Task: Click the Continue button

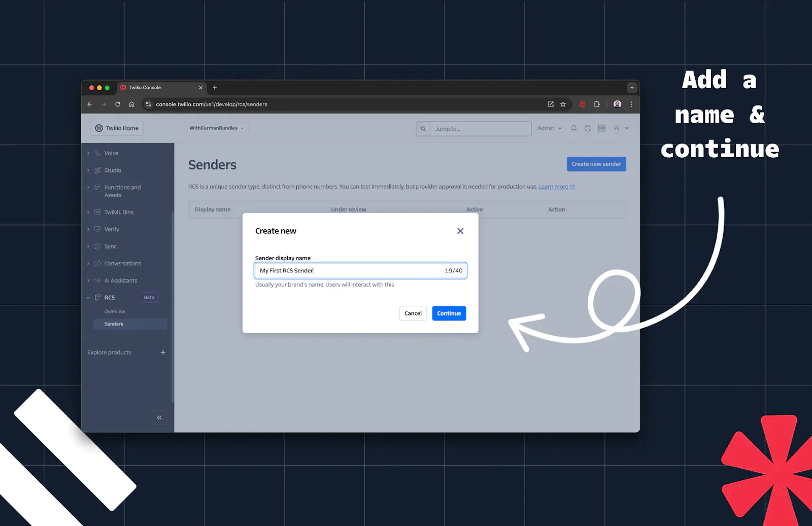Action: pyautogui.click(x=449, y=313)
